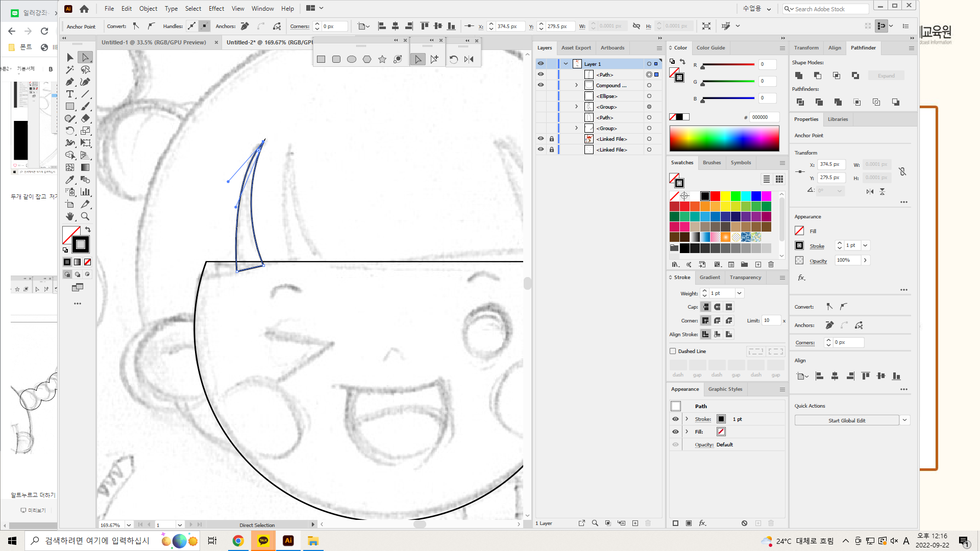The image size is (980, 551).
Task: Open the Window menu
Action: (263, 9)
